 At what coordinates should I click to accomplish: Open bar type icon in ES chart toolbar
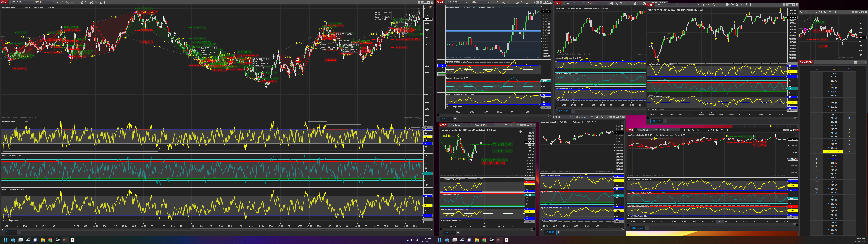coord(58,2)
